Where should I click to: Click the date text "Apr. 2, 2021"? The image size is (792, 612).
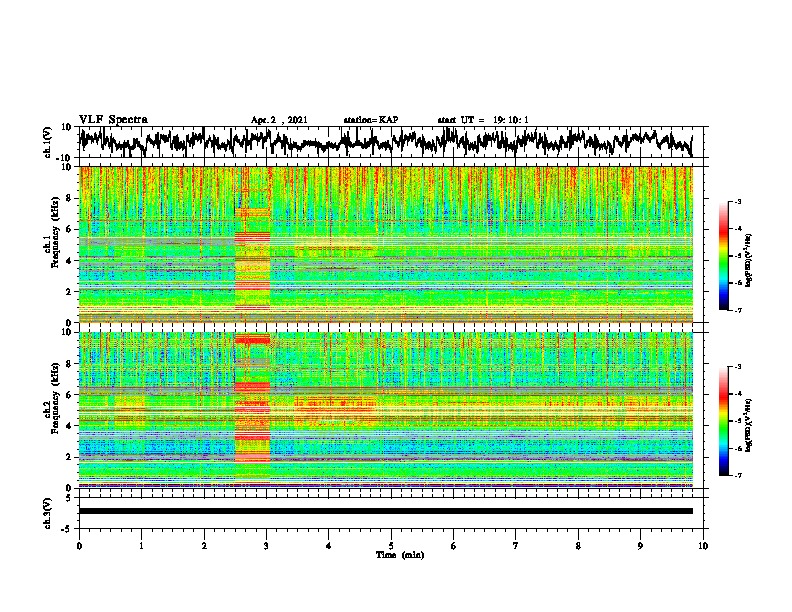point(279,120)
